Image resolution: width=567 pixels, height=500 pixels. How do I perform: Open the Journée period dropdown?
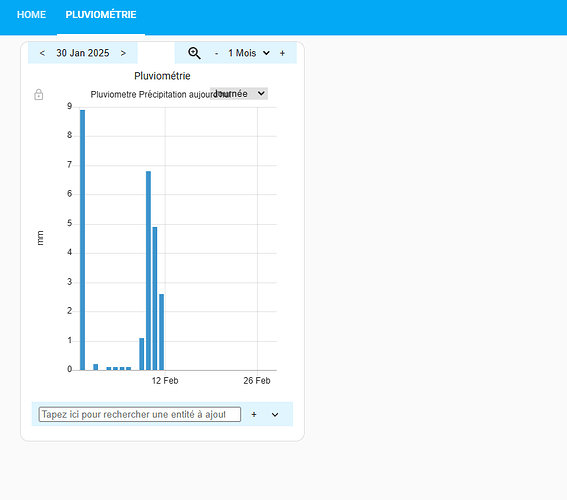click(239, 94)
